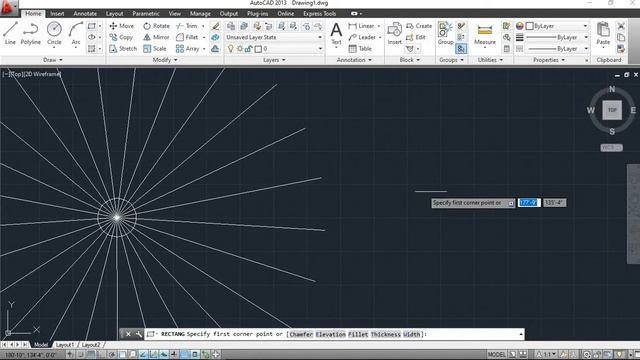Screen dimensions: 640x360
Task: Open the View ribbon tab
Action: (x=175, y=13)
